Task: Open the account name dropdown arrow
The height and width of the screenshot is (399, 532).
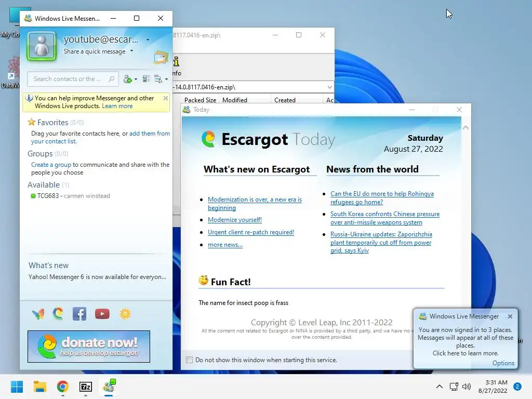Action: click(148, 39)
